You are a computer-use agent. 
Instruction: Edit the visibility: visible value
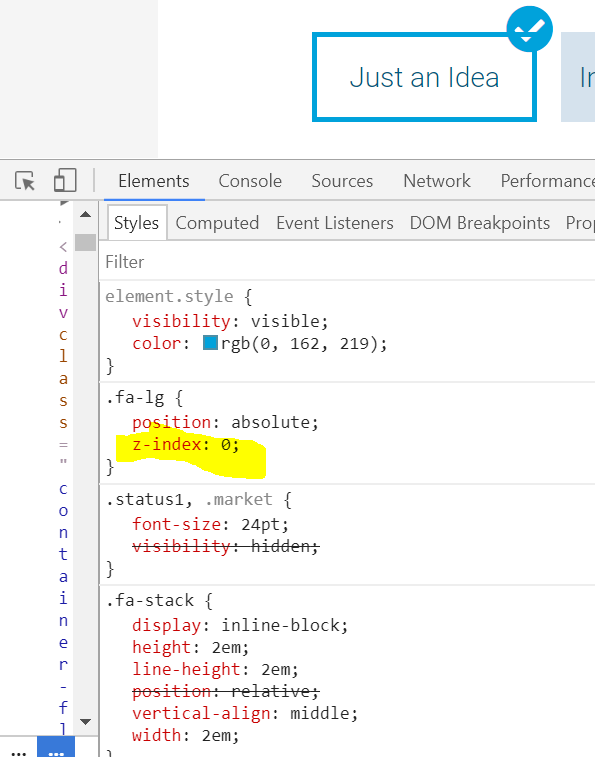pos(285,321)
